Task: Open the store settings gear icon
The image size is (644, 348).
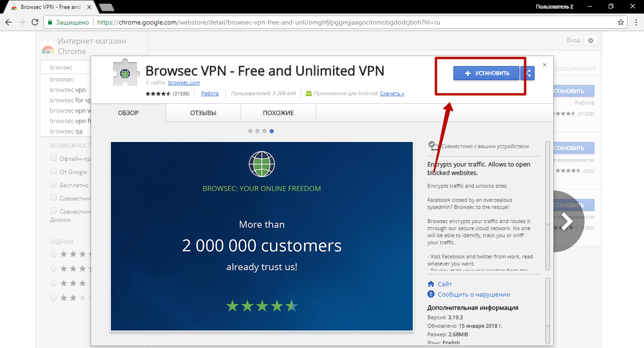Action: tap(591, 40)
